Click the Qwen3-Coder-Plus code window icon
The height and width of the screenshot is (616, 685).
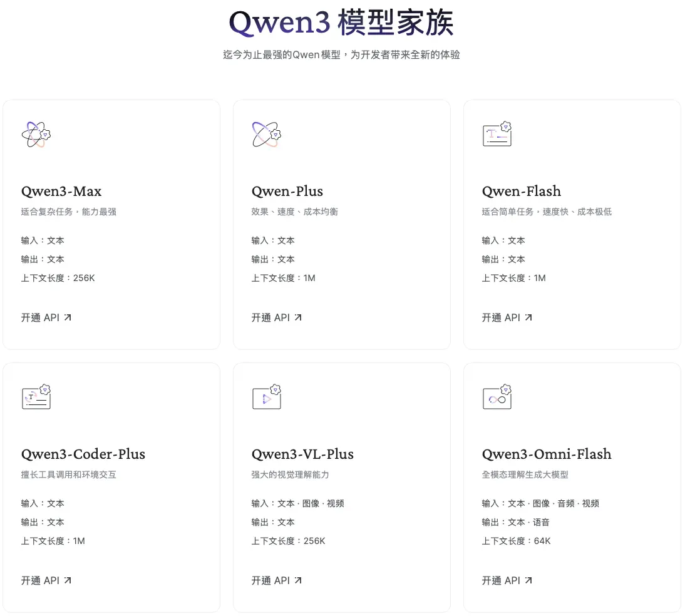tap(36, 397)
